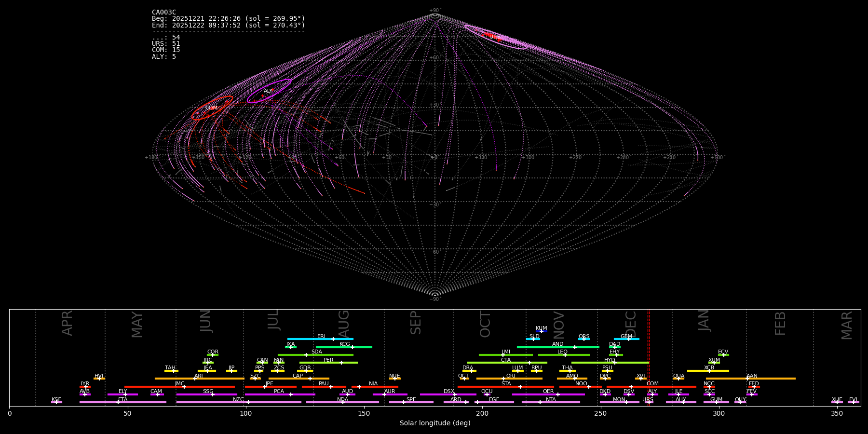Click the JMC shower label in timeline
This screenshot has height=434, width=868.
[180, 384]
